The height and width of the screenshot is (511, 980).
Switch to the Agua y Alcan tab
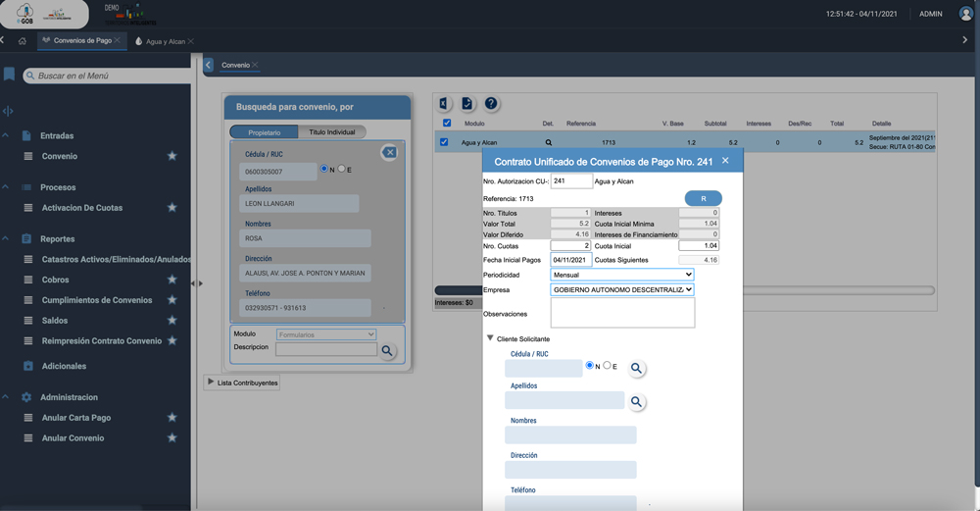coord(163,41)
